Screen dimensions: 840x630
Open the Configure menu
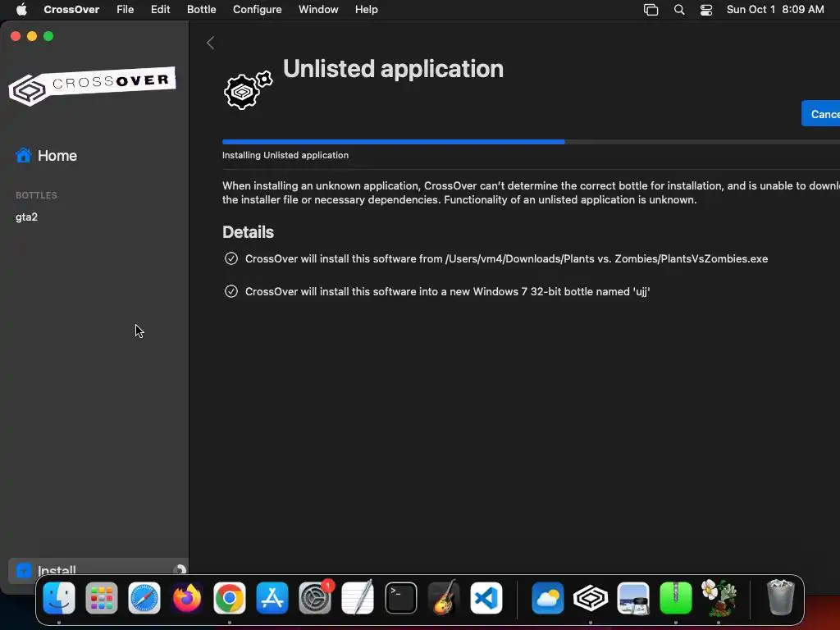coord(257,10)
